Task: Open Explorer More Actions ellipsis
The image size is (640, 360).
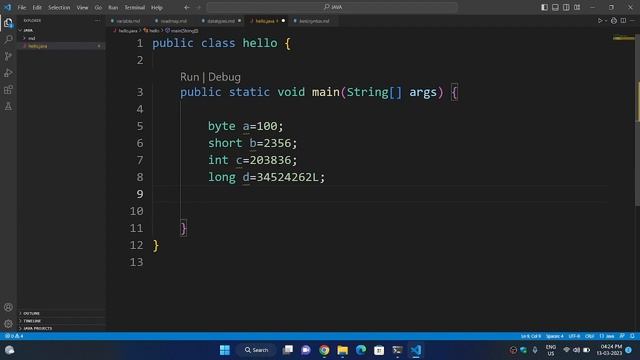Action: 97,20
